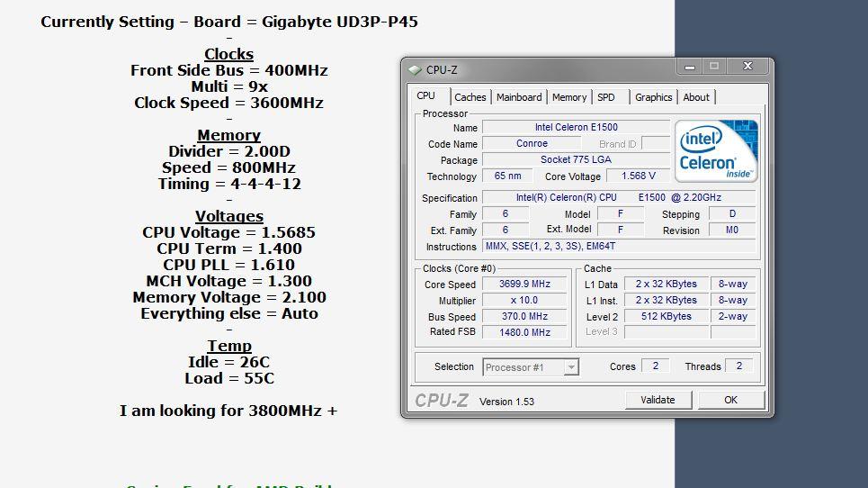Screen dimensions: 868x488
Task: Click the Core Voltage value 1.568 V
Action: [x=639, y=176]
